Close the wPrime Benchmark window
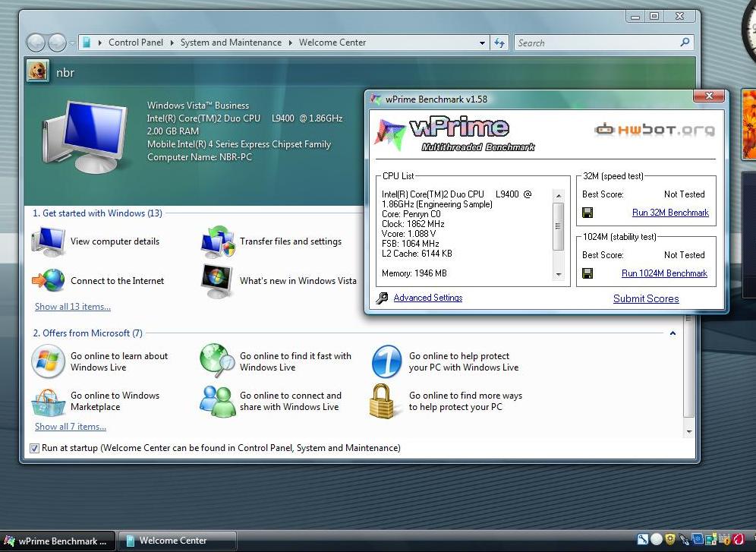The width and height of the screenshot is (756, 552). pos(709,96)
